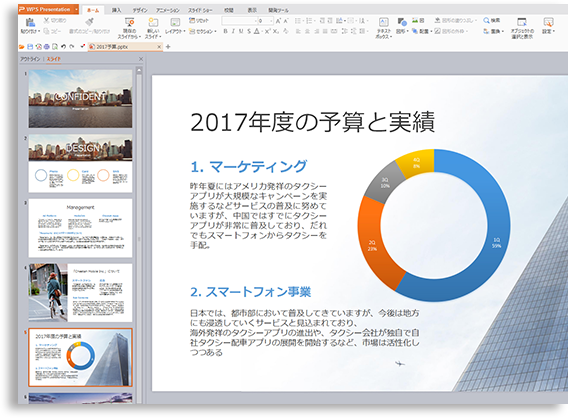Toggle Superscript formatting
Viewport: 568px width, 418px height.
[x=267, y=32]
